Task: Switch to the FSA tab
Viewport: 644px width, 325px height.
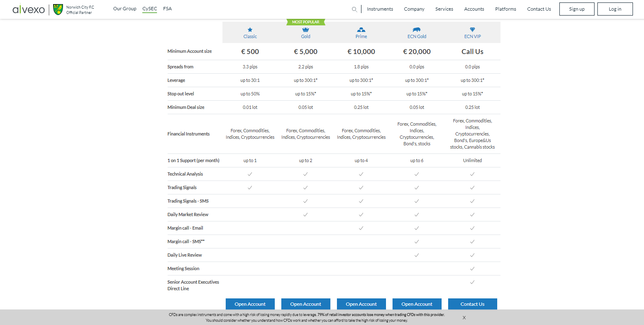Action: [x=167, y=9]
